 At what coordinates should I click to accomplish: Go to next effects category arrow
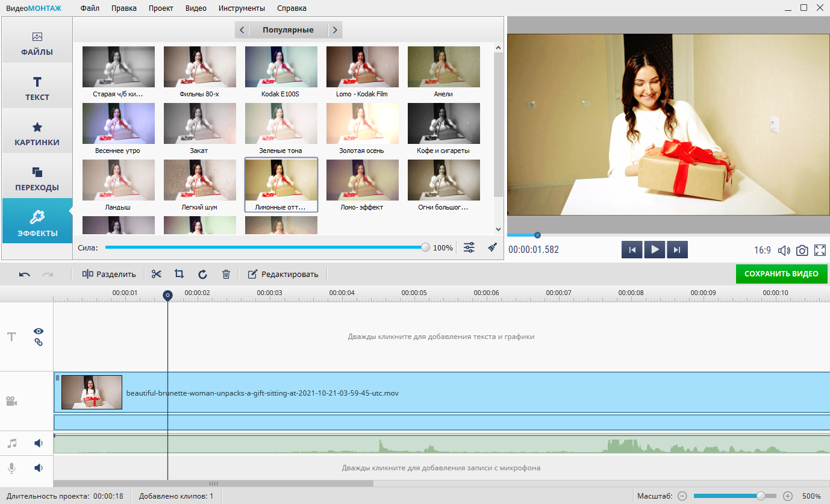335,30
